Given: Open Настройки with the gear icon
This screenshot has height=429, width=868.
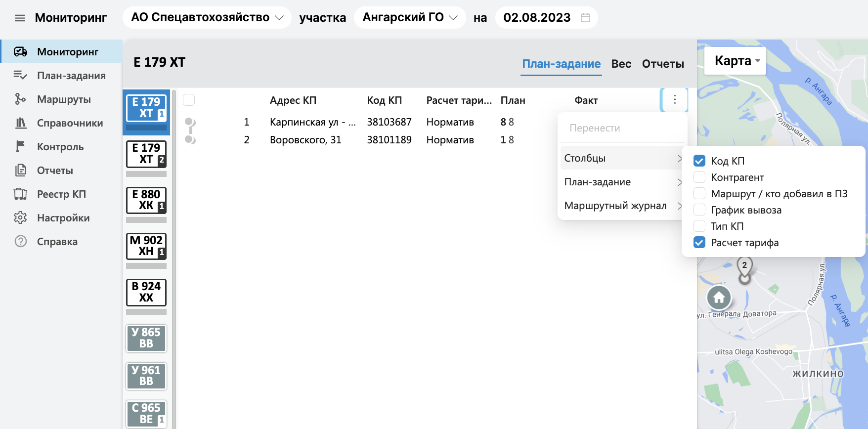Looking at the screenshot, I should tap(63, 218).
